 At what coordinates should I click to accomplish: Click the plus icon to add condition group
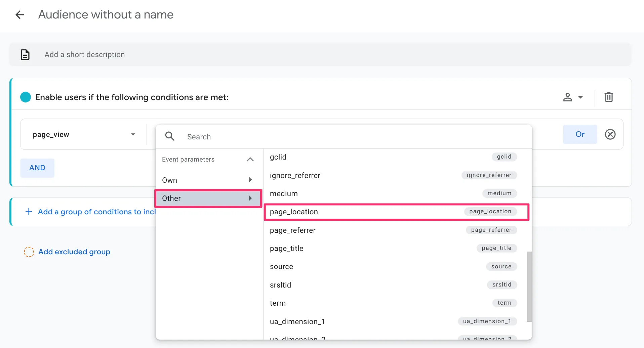29,212
